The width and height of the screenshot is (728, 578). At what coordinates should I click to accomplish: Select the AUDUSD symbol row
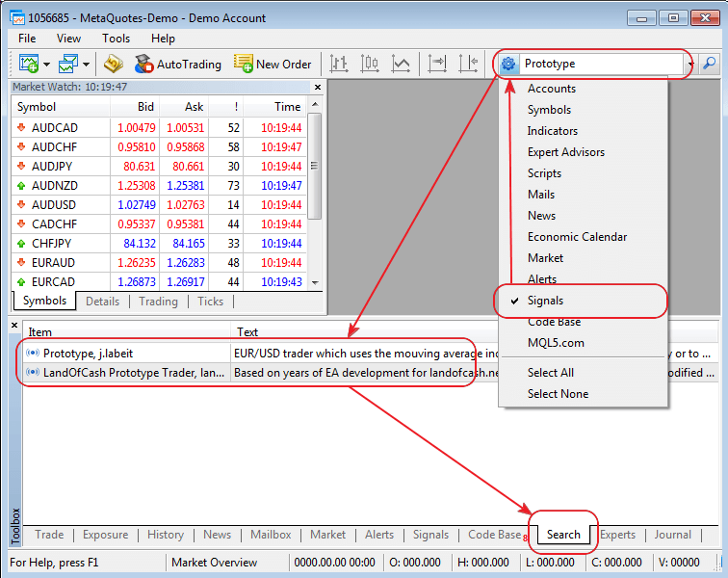pyautogui.click(x=159, y=205)
